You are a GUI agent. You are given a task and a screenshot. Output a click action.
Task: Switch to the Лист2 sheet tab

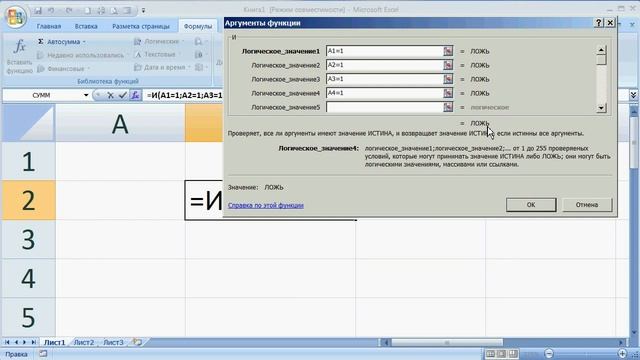point(84,342)
